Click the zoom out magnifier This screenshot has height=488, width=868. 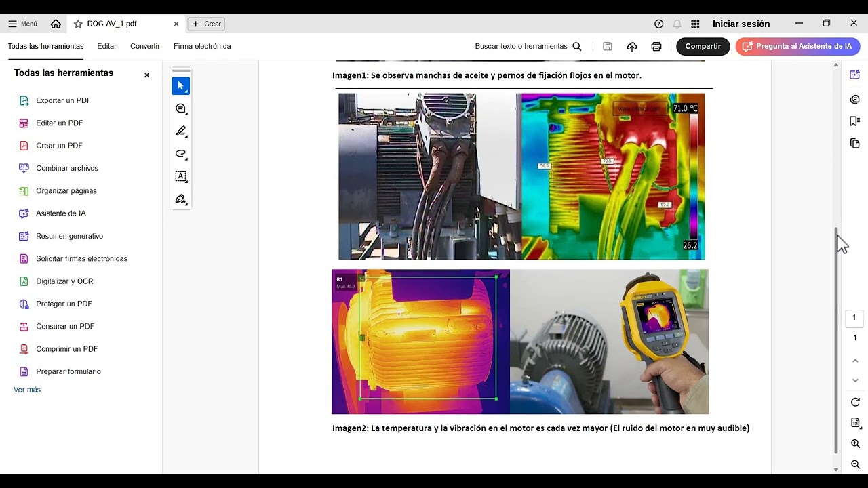click(855, 465)
